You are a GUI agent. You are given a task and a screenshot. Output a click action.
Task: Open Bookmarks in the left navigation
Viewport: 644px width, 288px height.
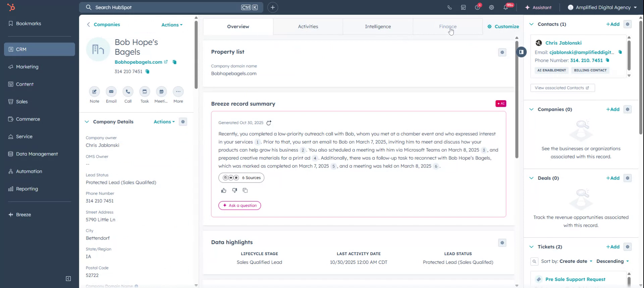40,23
